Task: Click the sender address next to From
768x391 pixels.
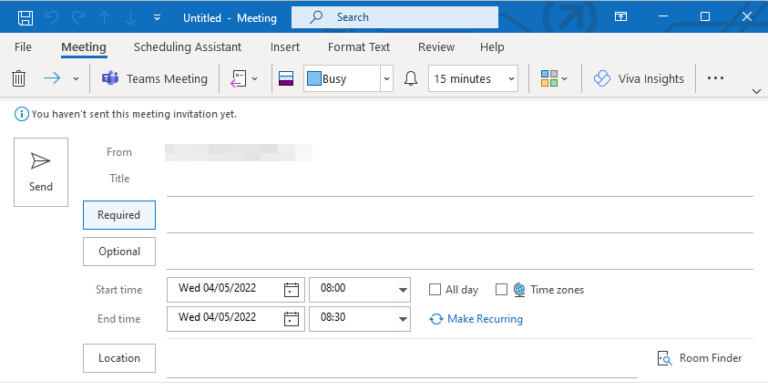Action: [239, 152]
